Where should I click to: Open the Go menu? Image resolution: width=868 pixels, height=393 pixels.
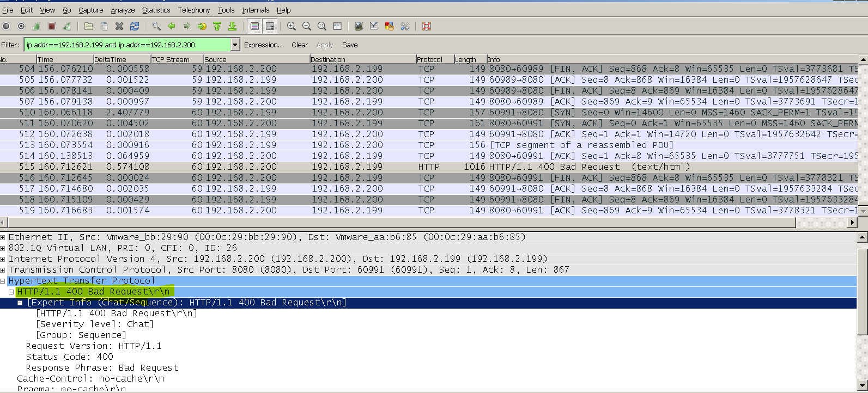(x=67, y=10)
